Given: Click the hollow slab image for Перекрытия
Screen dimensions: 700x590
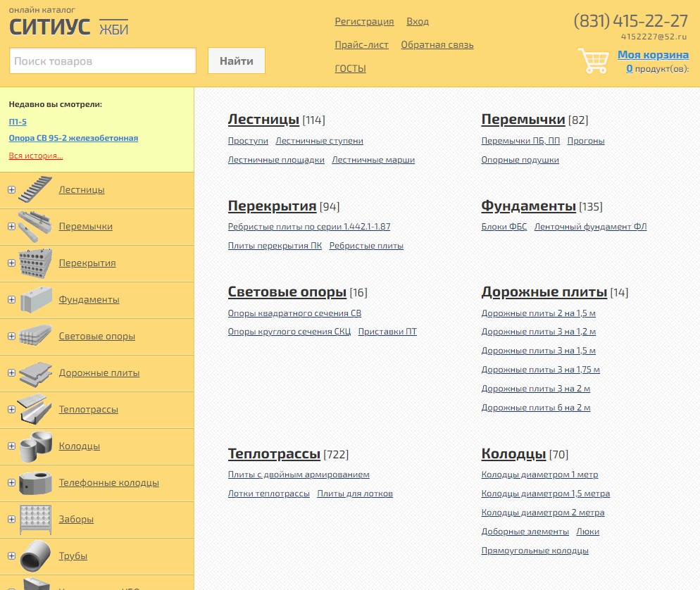Looking at the screenshot, I should pyautogui.click(x=35, y=263).
